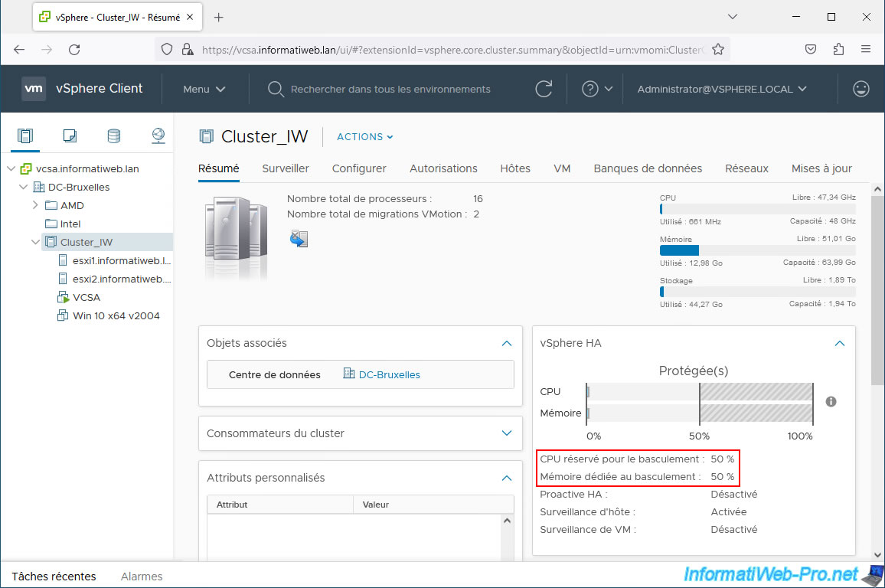The image size is (885, 588).
Task: Collapse the Attributs personnalisés panel
Action: [x=507, y=478]
